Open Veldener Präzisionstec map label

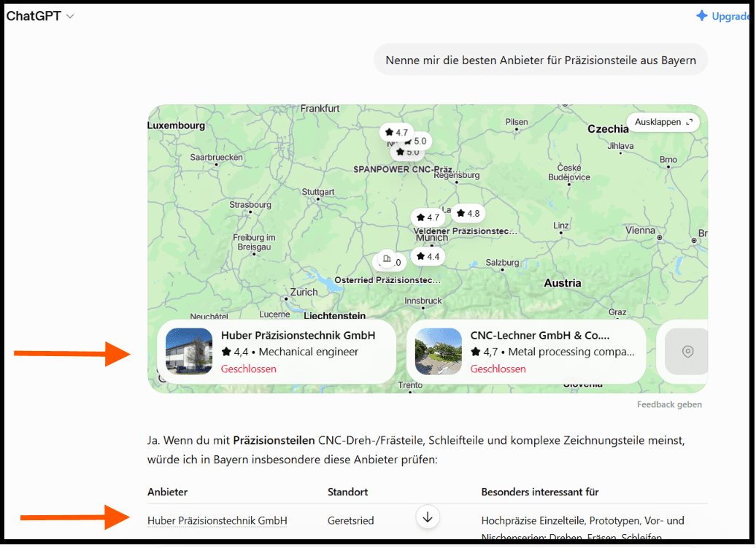point(465,231)
